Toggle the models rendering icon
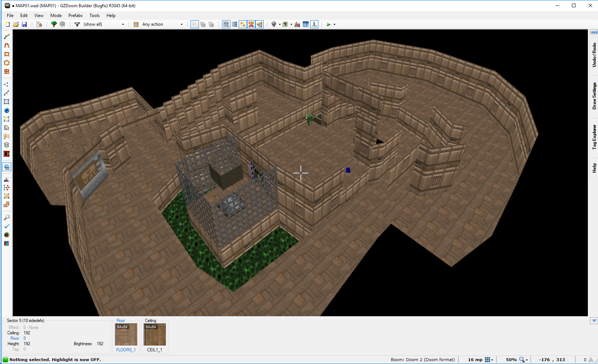This screenshot has height=364, width=598. 285,24
